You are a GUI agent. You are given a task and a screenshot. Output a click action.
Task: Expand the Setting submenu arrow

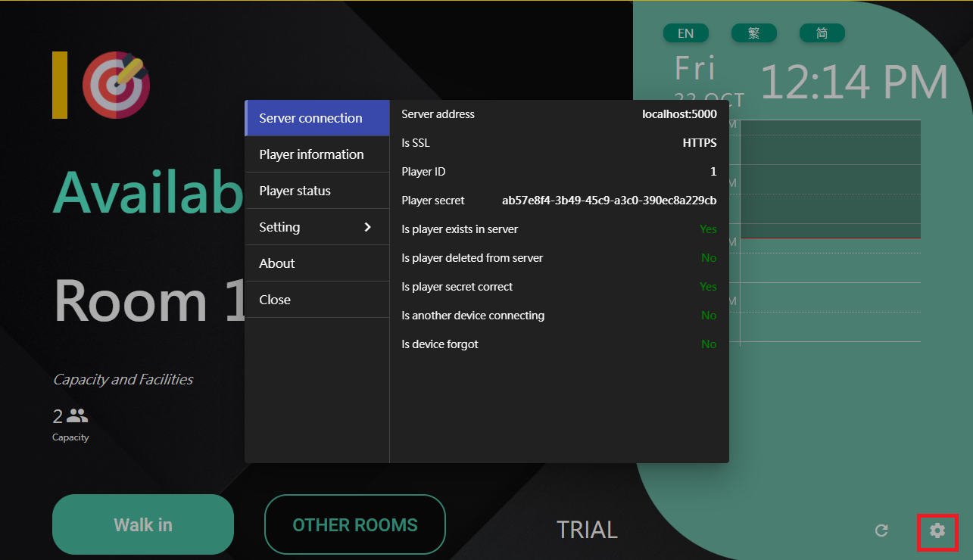coord(368,227)
